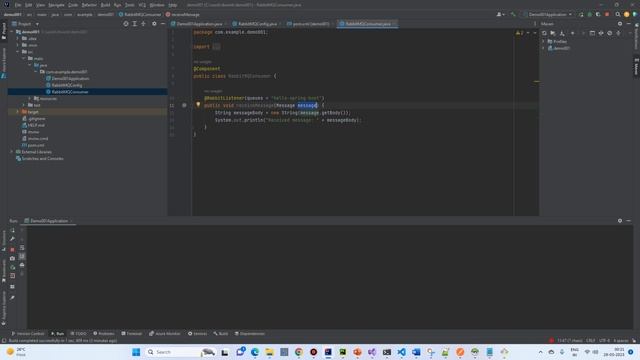Image resolution: width=640 pixels, height=360 pixels.
Task: Expand the target folder arrow
Action: (18, 112)
